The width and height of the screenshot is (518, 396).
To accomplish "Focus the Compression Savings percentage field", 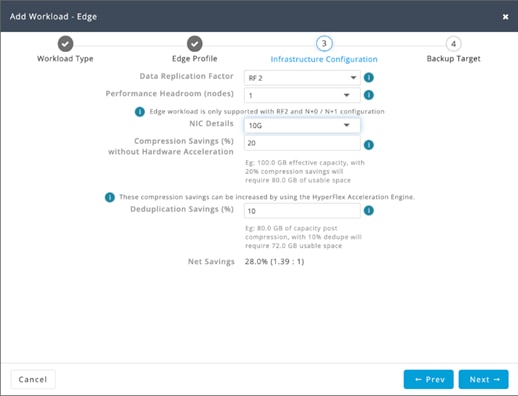I will (302, 143).
